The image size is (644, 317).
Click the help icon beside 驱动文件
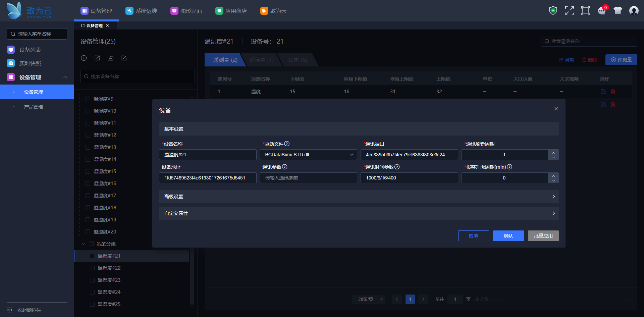tap(287, 144)
